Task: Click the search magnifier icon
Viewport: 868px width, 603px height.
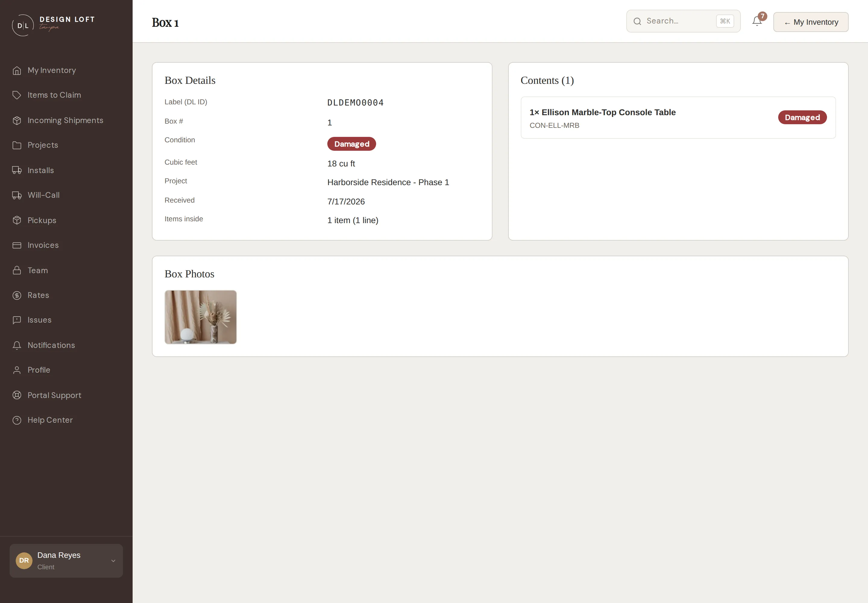Action: [x=637, y=21]
